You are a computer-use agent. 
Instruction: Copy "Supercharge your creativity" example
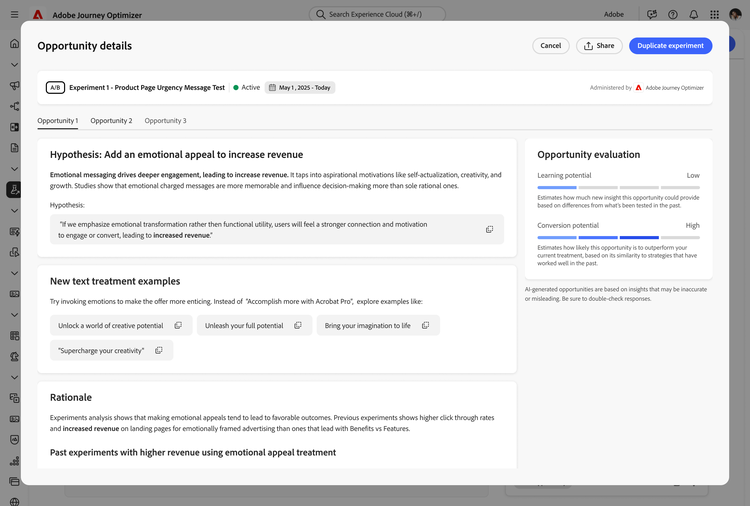click(x=158, y=351)
